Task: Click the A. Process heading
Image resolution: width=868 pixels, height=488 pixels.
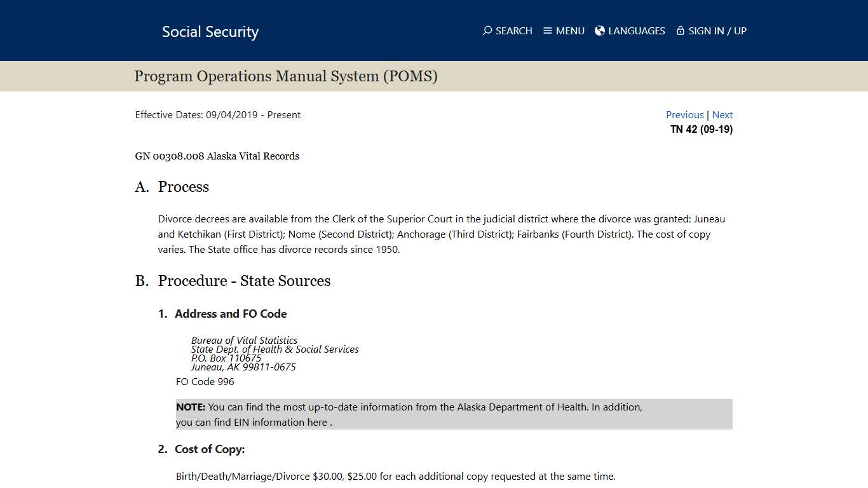Action: pyautogui.click(x=183, y=187)
